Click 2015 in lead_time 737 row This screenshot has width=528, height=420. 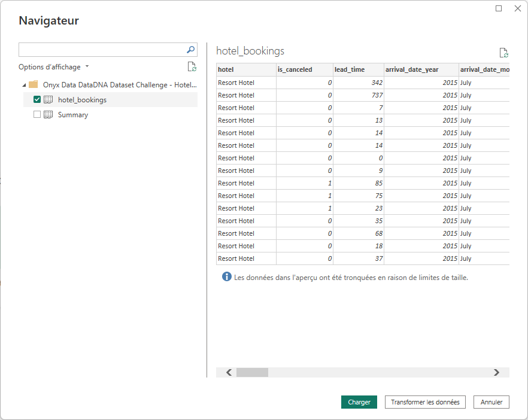(x=421, y=95)
